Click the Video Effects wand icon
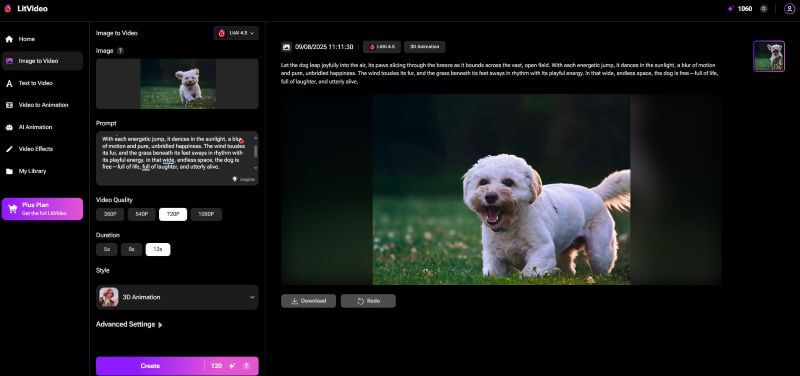This screenshot has height=376, width=800. click(9, 149)
